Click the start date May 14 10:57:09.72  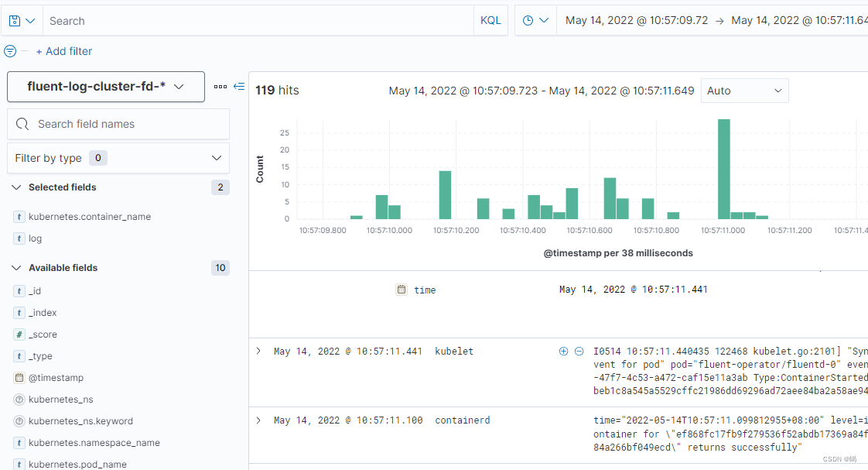(x=637, y=21)
